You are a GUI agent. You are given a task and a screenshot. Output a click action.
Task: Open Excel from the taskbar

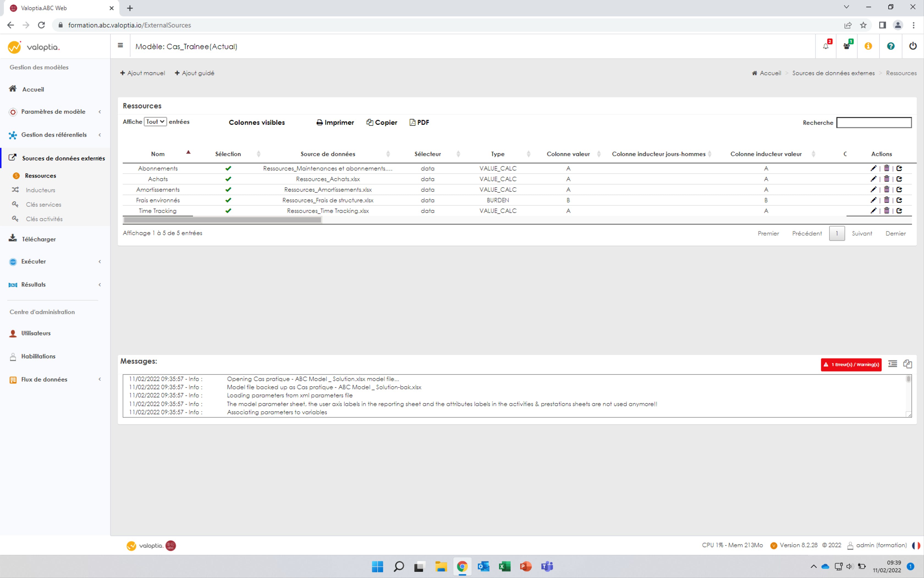(505, 566)
